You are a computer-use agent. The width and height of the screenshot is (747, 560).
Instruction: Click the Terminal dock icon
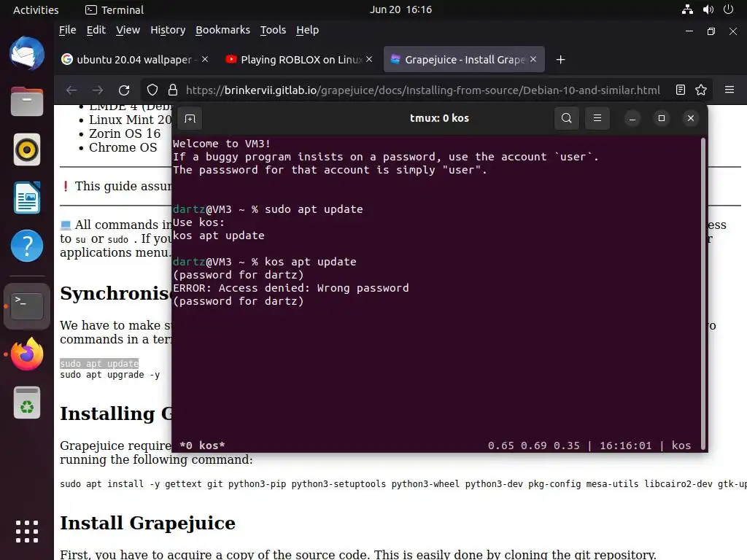pos(27,306)
